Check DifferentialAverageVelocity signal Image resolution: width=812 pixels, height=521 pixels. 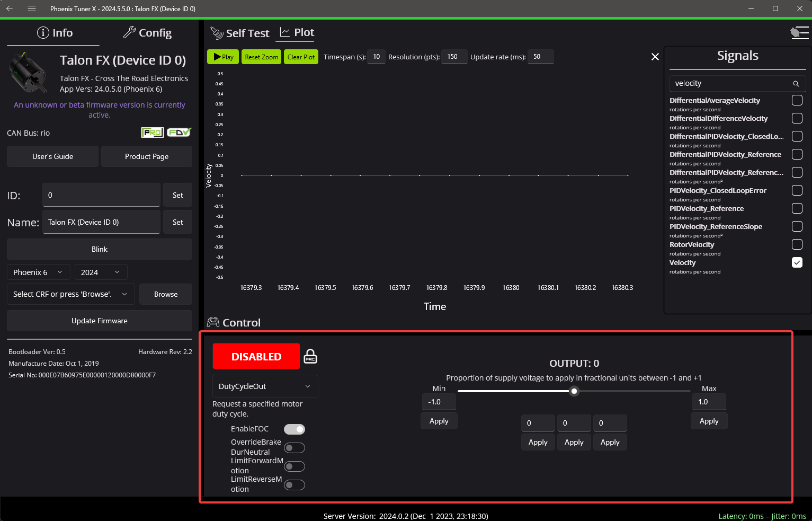click(x=797, y=100)
